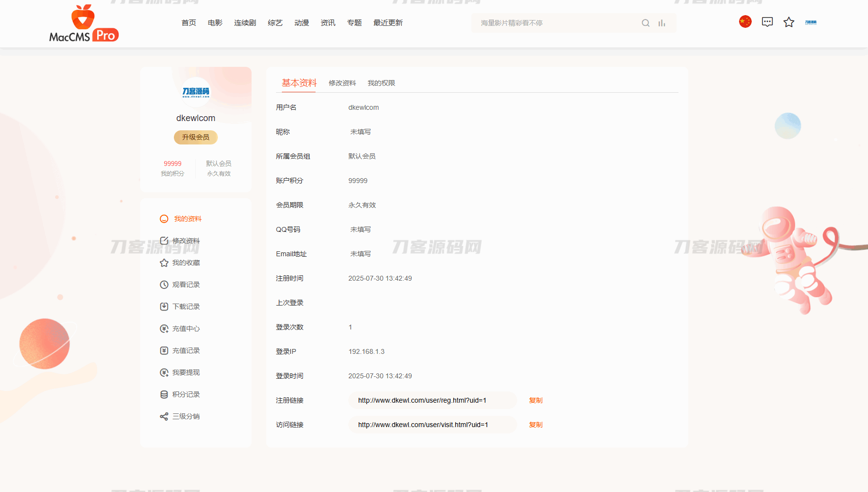
Task: Click the smiley icon beside 我的资料
Action: tap(164, 219)
